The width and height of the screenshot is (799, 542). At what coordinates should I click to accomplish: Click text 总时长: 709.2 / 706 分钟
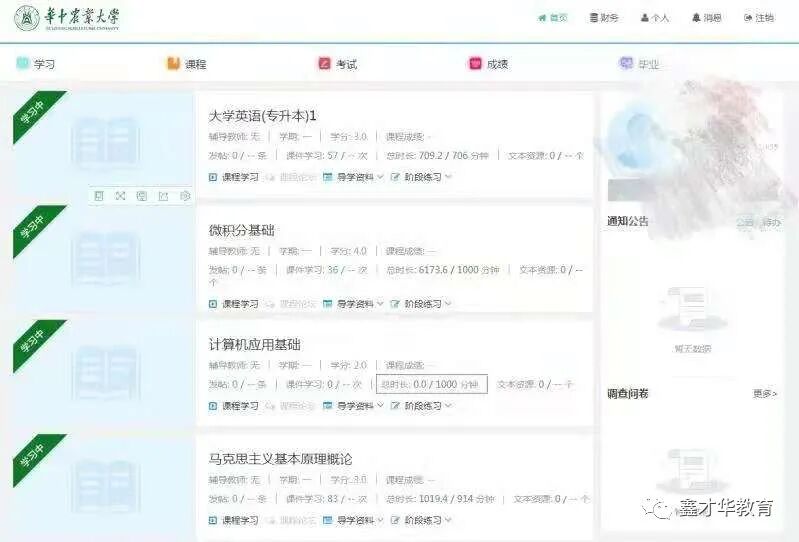437,155
